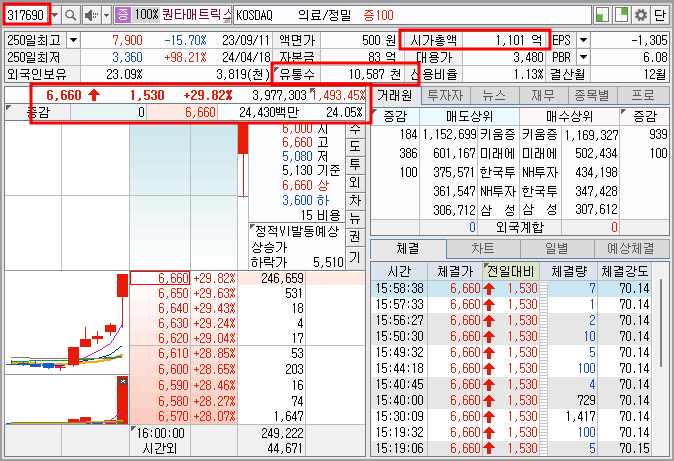Click the 246,659 order quantity cell
The width and height of the screenshot is (674, 461).
click(272, 278)
